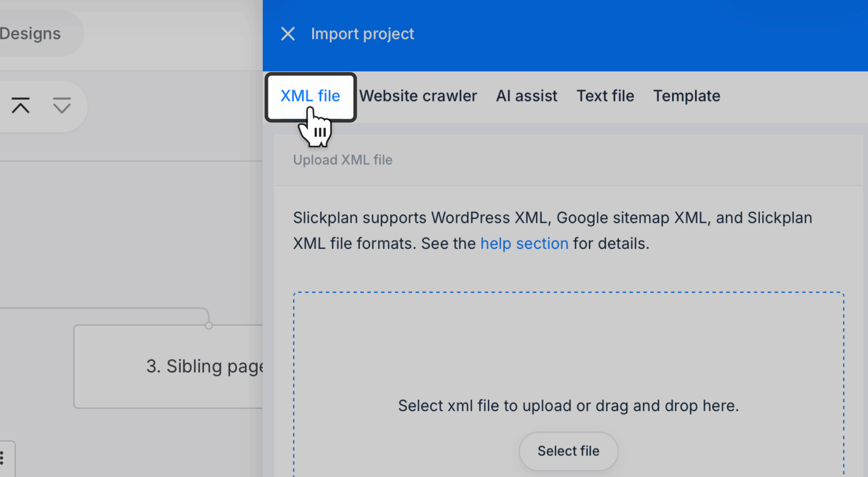Select the 3. Sibling page node
Screen dimensions: 868x477
click(x=169, y=366)
